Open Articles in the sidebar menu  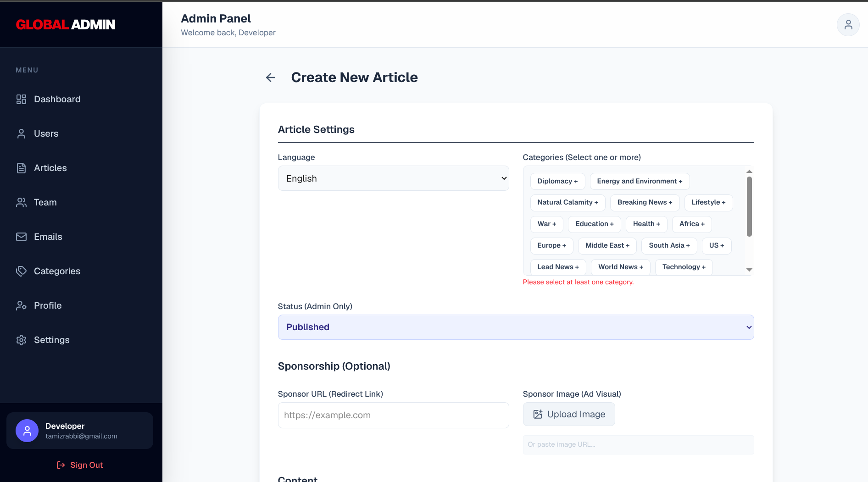tap(50, 168)
